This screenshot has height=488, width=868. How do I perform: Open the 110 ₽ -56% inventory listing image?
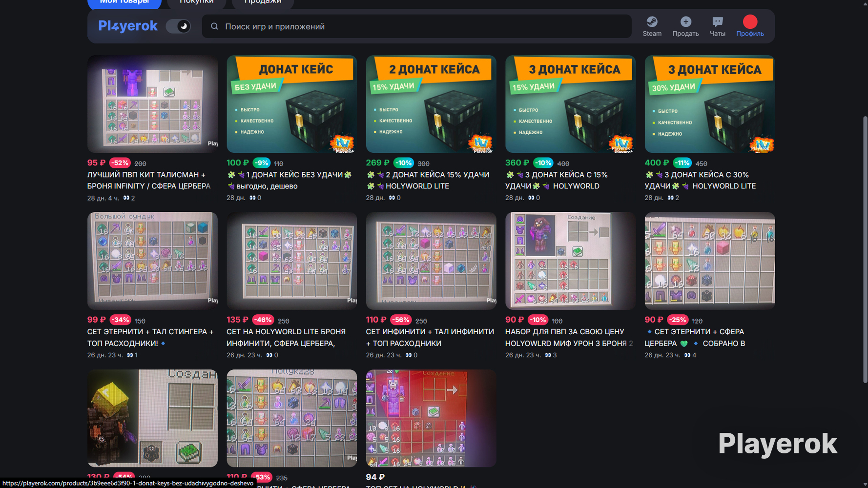pyautogui.click(x=431, y=261)
